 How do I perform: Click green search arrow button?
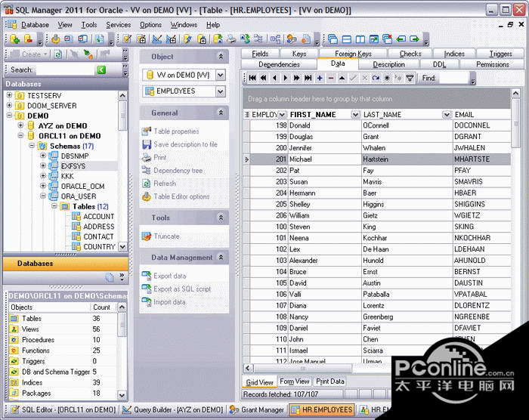point(101,69)
